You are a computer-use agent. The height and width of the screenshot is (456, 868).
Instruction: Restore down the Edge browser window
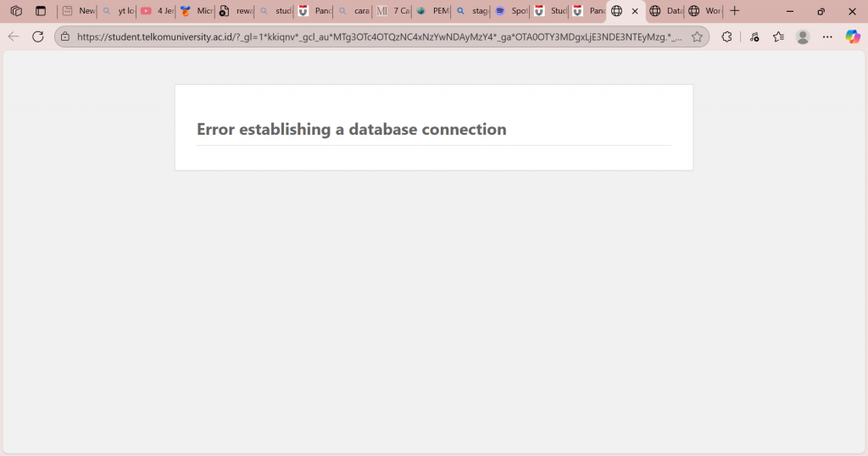821,11
